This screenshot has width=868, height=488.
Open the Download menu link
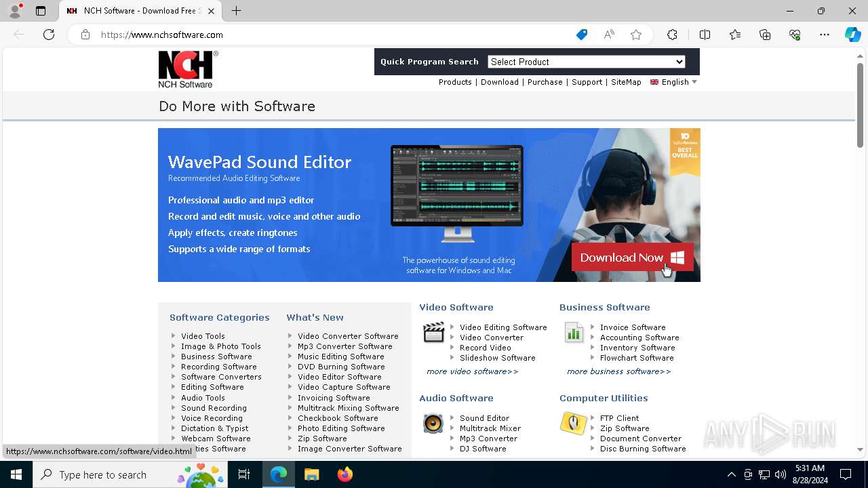[500, 82]
